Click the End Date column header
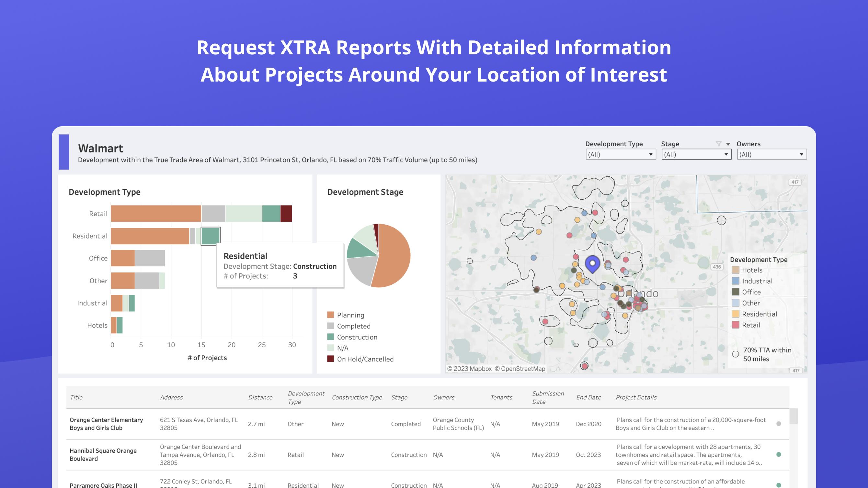Screen dimensions: 868x488 pyautogui.click(x=589, y=397)
